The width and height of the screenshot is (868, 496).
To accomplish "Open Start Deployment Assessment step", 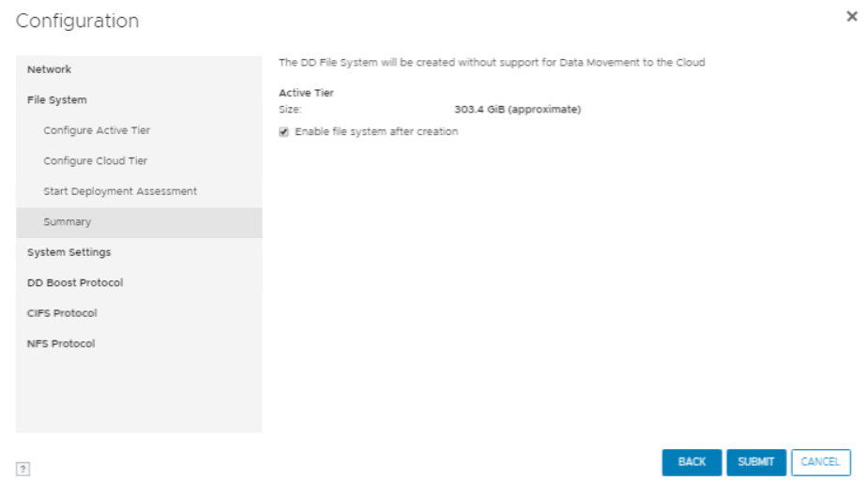I will (120, 191).
